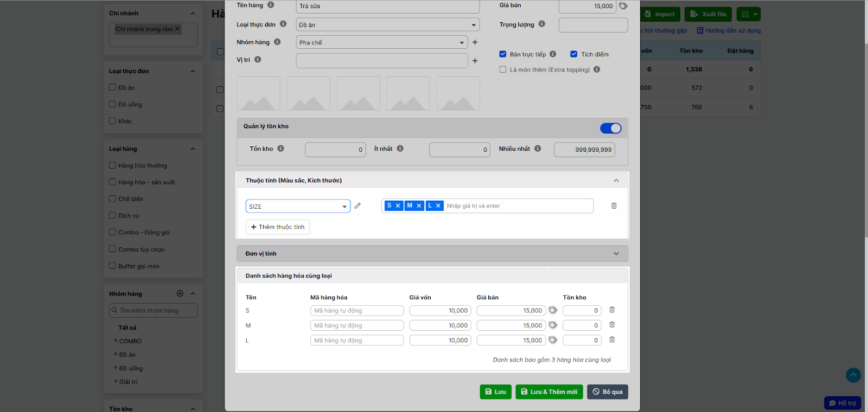
Task: Click the scroll-to-top round arrow button
Action: point(853,375)
